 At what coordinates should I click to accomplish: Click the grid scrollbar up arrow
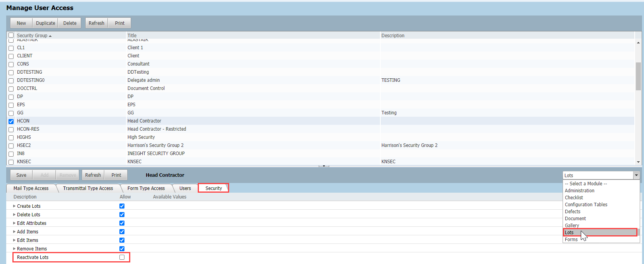pyautogui.click(x=638, y=42)
